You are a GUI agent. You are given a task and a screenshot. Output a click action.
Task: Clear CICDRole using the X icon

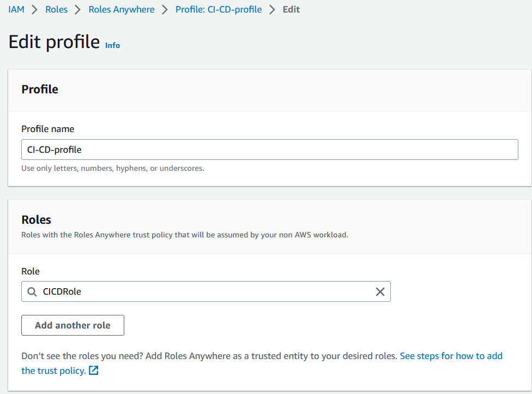pos(380,291)
